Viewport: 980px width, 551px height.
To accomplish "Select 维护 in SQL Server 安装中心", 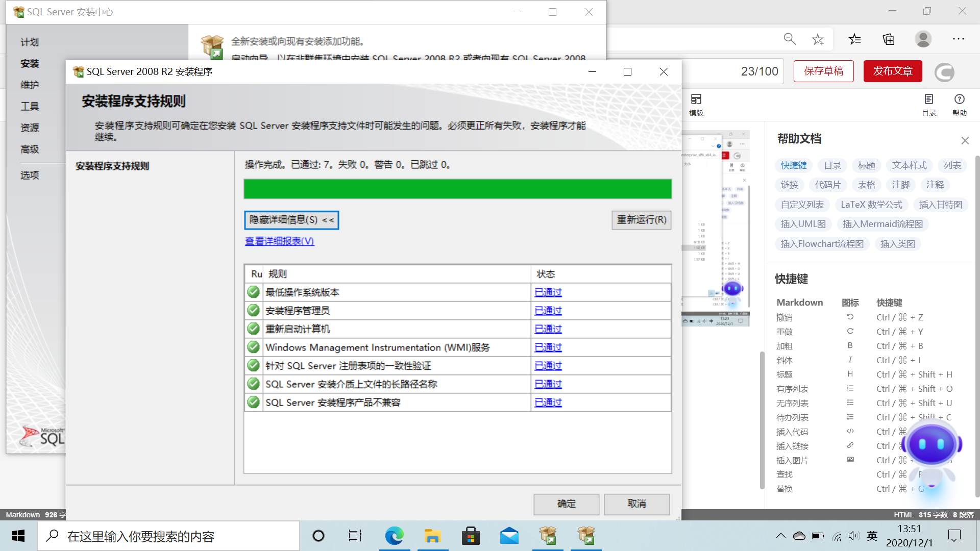I will 30,85.
